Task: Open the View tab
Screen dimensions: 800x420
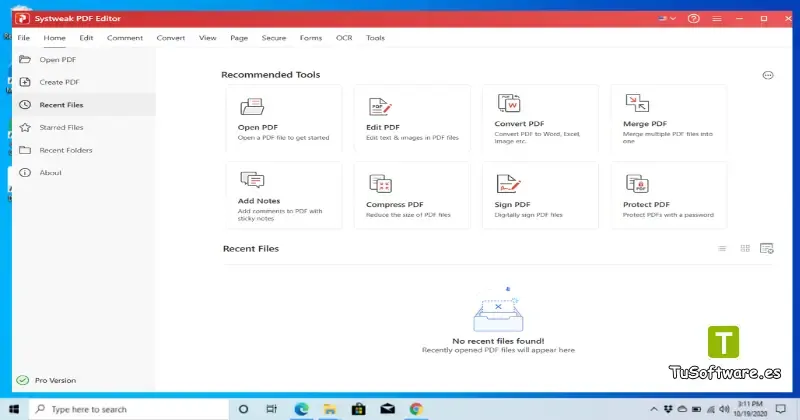Action: (207, 38)
